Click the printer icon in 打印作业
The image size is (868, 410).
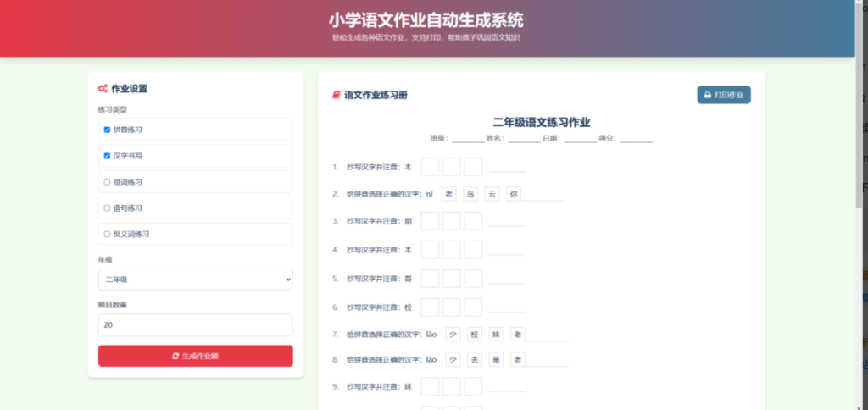click(x=708, y=95)
